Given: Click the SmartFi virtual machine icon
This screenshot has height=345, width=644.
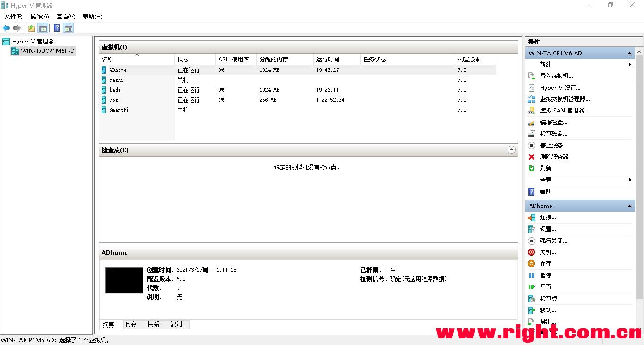Looking at the screenshot, I should tap(104, 110).
